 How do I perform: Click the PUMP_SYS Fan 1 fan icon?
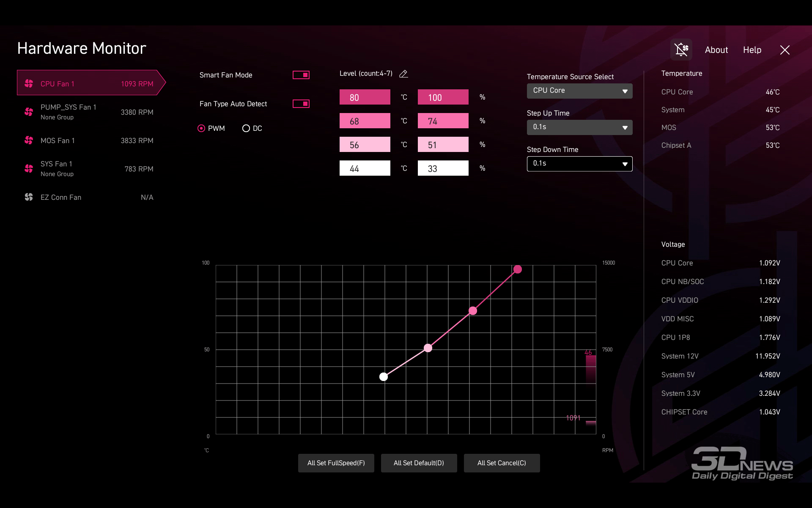click(29, 112)
